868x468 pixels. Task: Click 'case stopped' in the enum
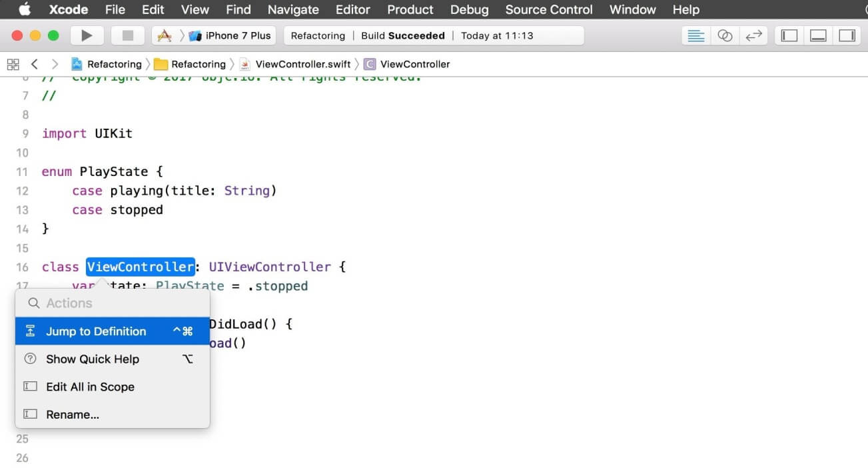tap(118, 210)
